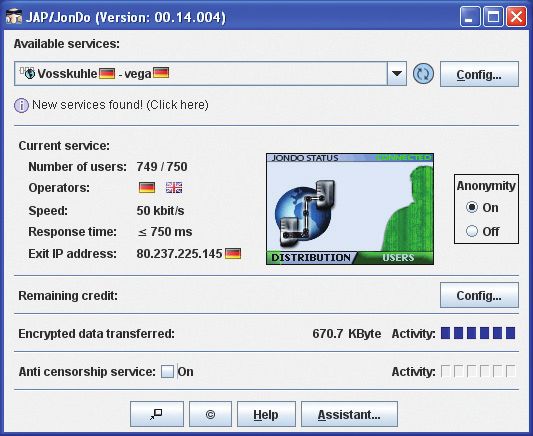Click the German flag beside exit IP address
The width and height of the screenshot is (533, 436).
[x=233, y=254]
